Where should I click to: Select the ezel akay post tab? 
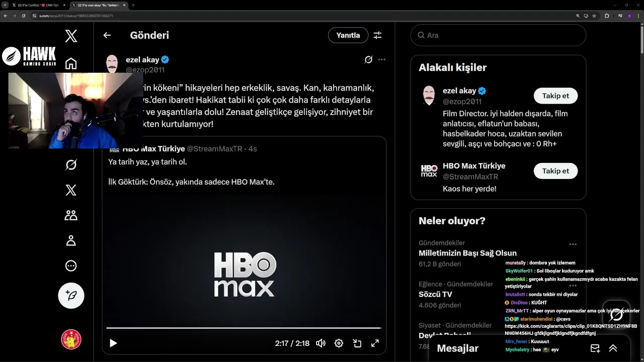click(x=99, y=5)
